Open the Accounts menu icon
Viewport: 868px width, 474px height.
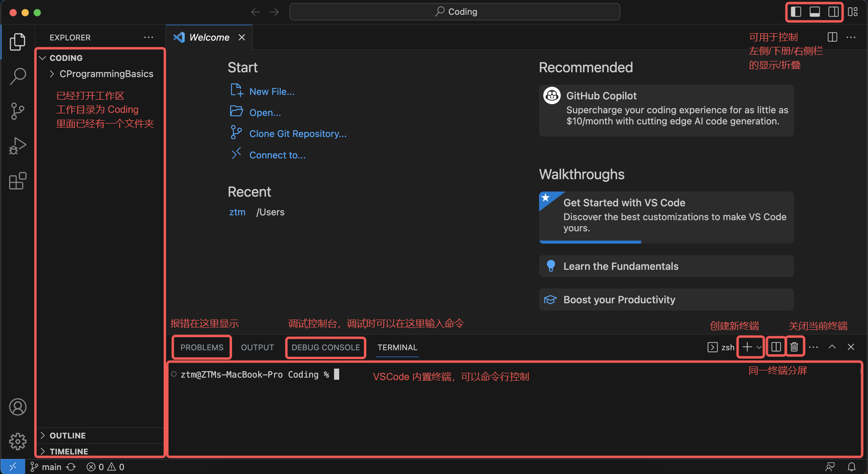tap(18, 407)
